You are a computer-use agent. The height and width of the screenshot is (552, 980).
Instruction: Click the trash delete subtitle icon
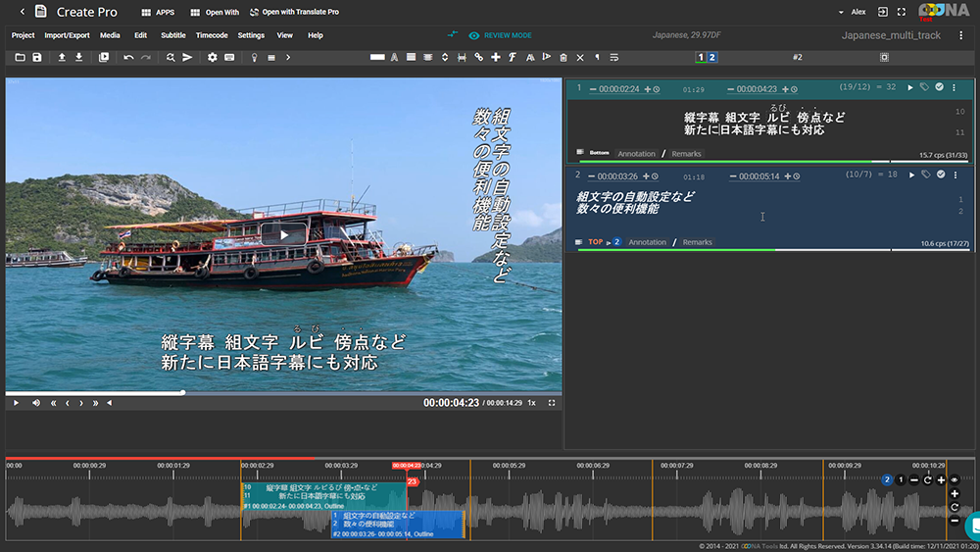[563, 58]
